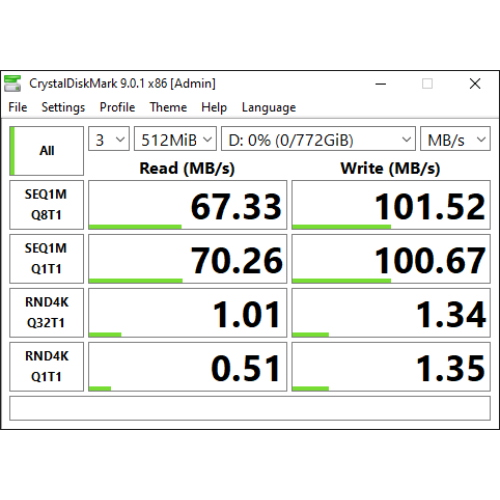Click the empty comment field at bottom
Viewport: 500px width, 500px height.
pyautogui.click(x=250, y=408)
